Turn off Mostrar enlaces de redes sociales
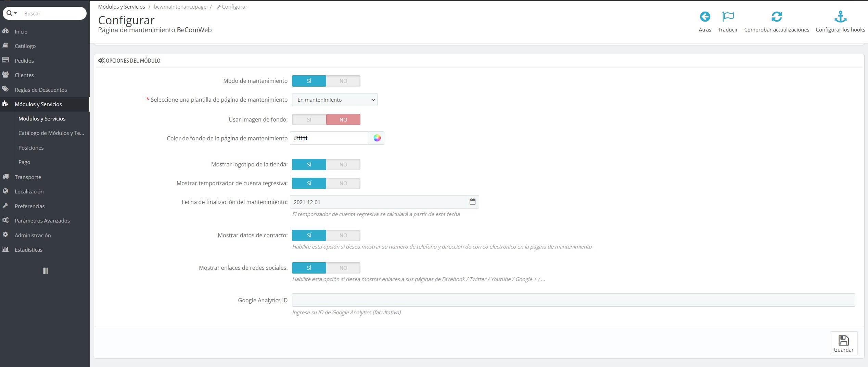The width and height of the screenshot is (868, 367). (343, 268)
